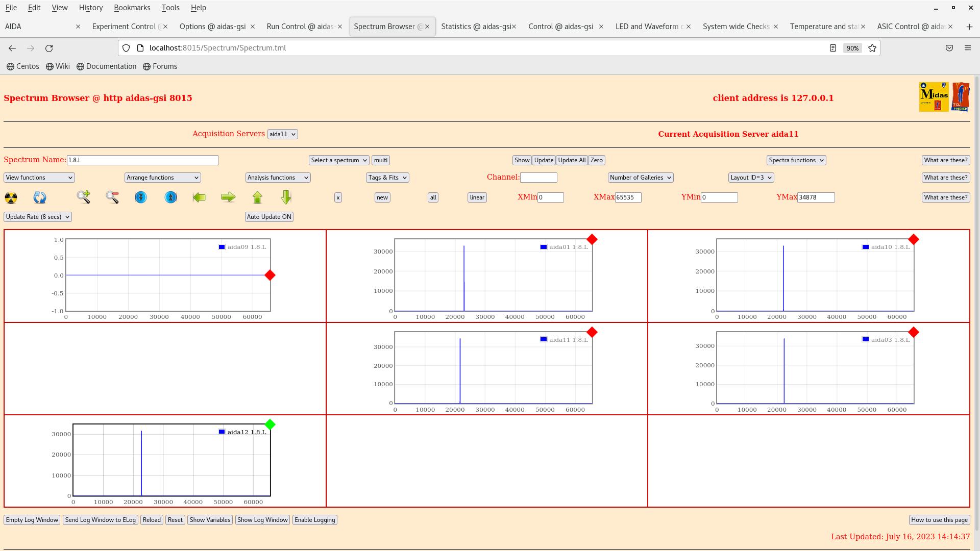Open the Bookmarks menu
Viewport: 980px width, 551px height.
pos(132,8)
